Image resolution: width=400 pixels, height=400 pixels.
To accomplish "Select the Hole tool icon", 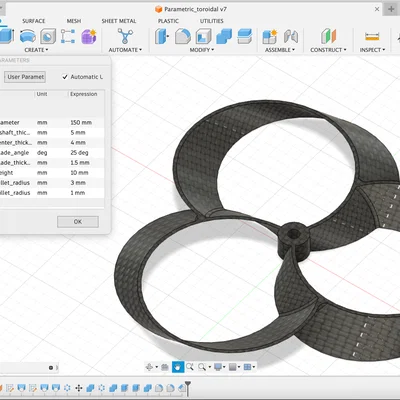I will [48, 36].
